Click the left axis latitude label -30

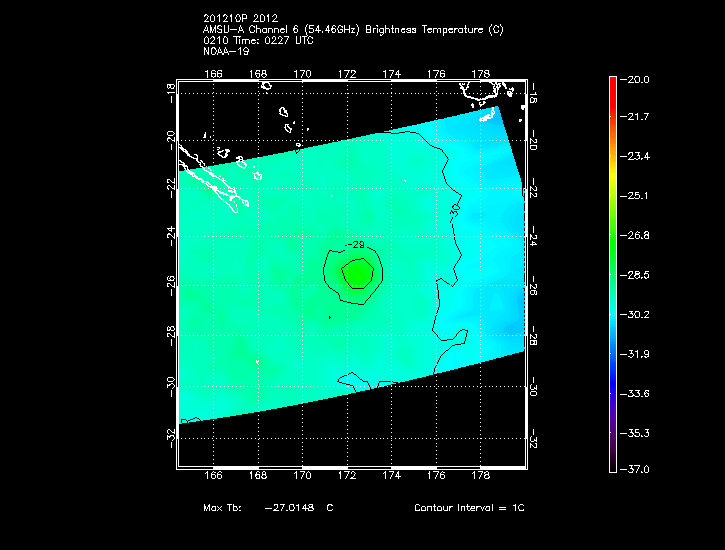171,387
